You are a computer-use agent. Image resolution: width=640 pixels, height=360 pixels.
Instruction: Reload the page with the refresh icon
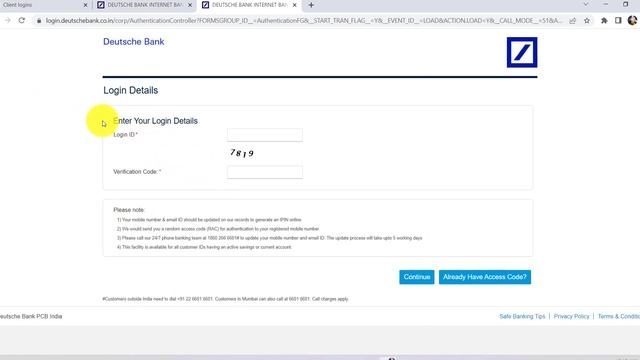pos(22,20)
